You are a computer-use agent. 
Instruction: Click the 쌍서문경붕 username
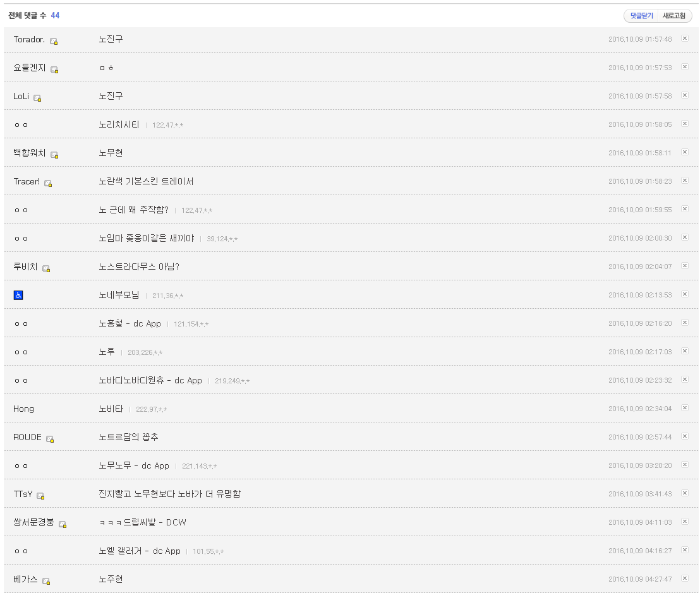click(33, 522)
